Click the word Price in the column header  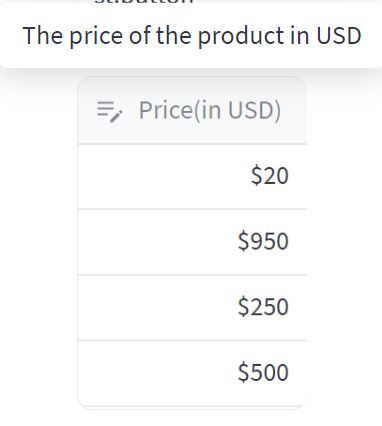(x=164, y=111)
